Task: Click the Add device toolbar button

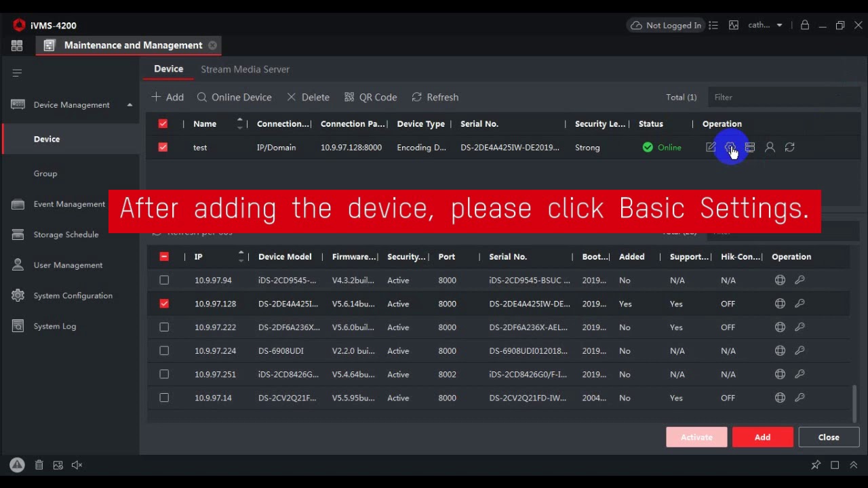Action: pos(167,97)
